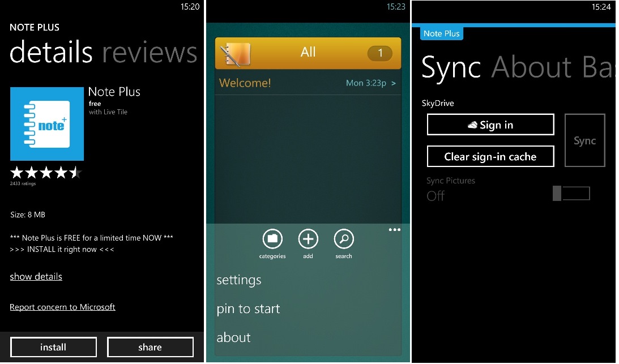The width and height of the screenshot is (619, 364).
Task: Tap the 2433 ratings text
Action: click(23, 183)
